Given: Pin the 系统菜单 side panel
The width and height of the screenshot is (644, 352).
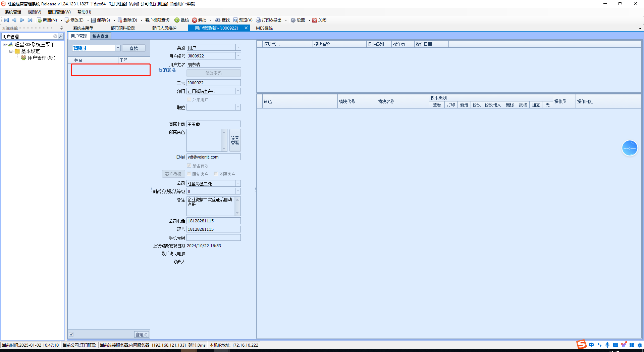Looking at the screenshot, I should pos(61,28).
